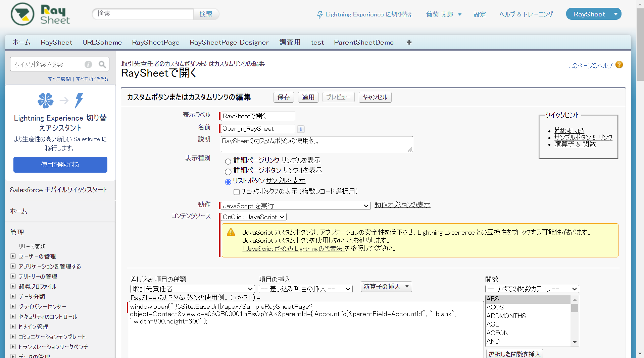This screenshot has width=644, height=358.
Task: Open 動作オプションの表示 link
Action: [x=402, y=205]
